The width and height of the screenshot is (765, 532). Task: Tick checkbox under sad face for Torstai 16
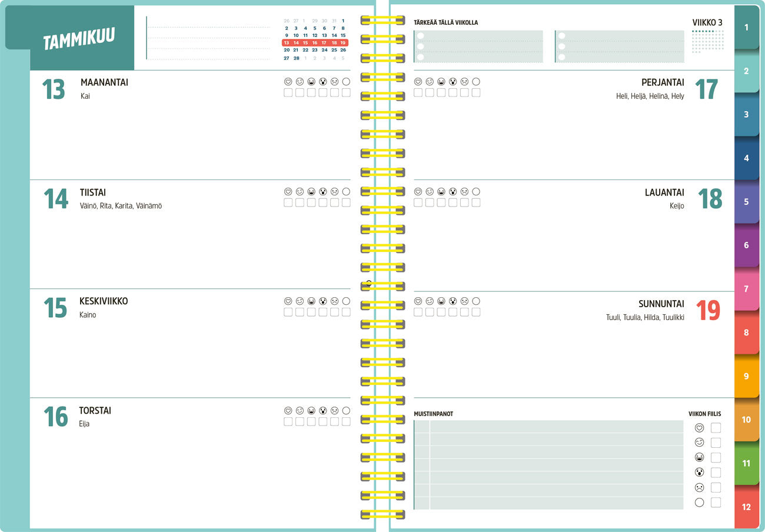tap(334, 421)
